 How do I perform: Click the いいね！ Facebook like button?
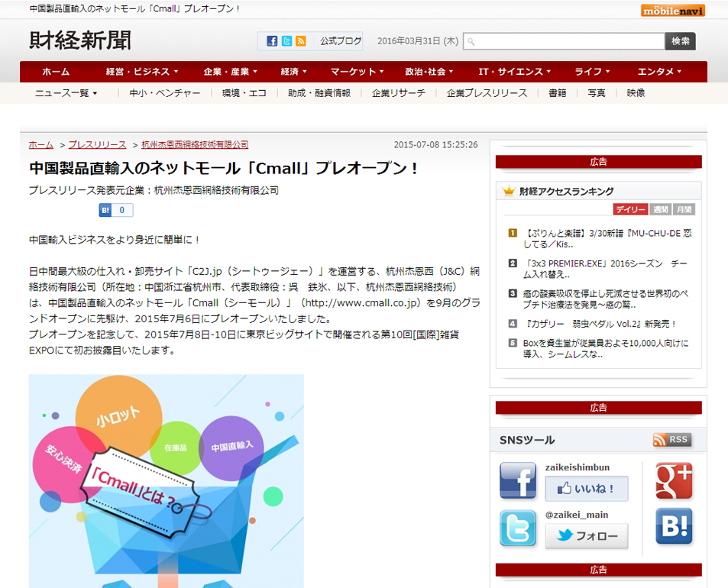point(587,489)
